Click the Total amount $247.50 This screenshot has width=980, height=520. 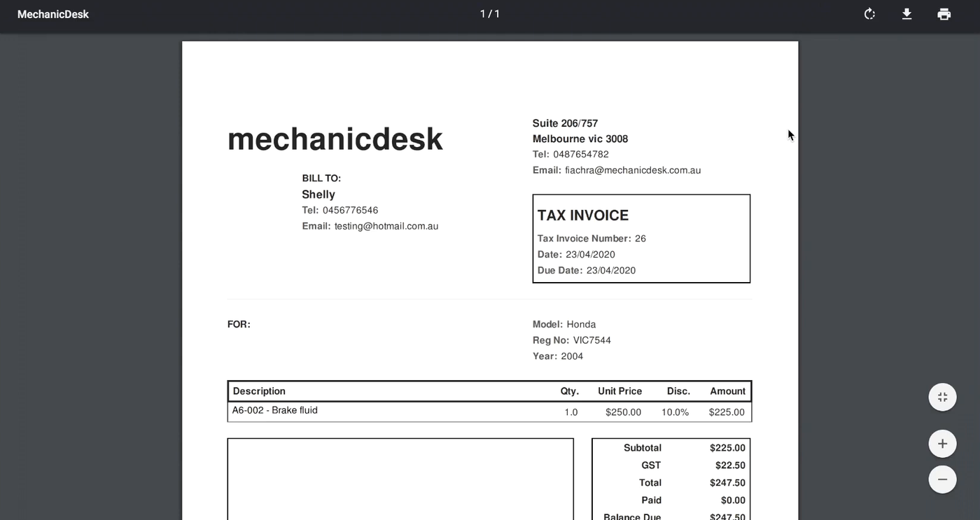pyautogui.click(x=727, y=483)
